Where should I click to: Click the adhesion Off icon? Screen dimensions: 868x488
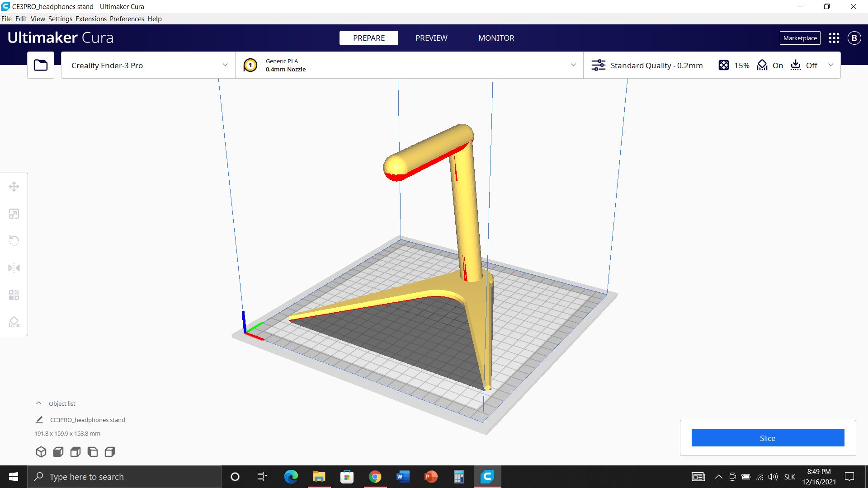(796, 65)
